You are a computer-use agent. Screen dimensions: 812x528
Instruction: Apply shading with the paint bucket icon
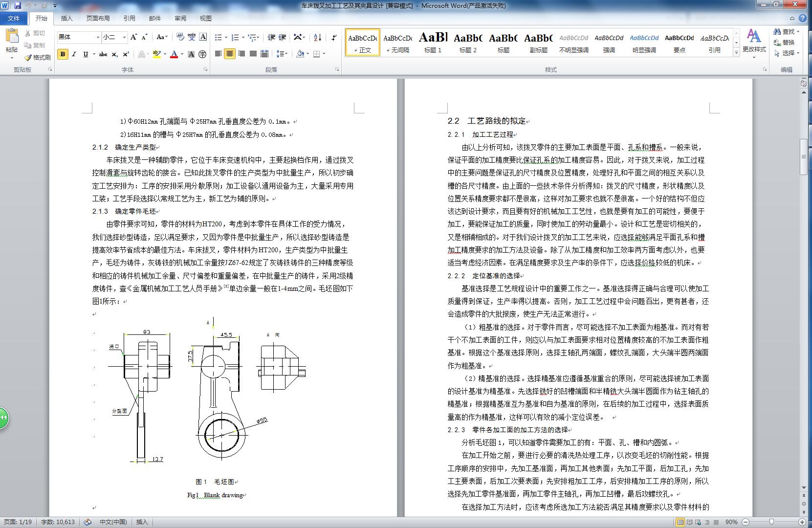[300, 55]
